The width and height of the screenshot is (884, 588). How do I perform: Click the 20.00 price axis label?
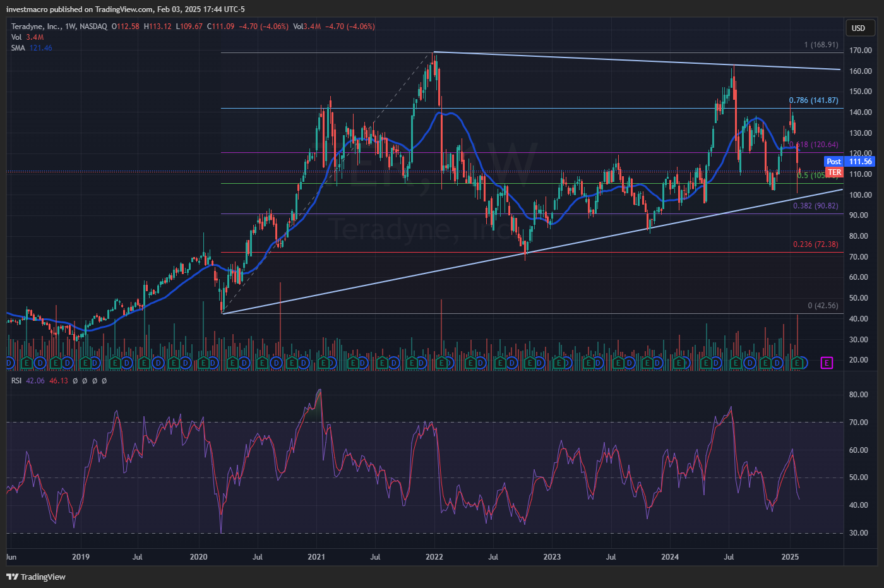coord(859,360)
